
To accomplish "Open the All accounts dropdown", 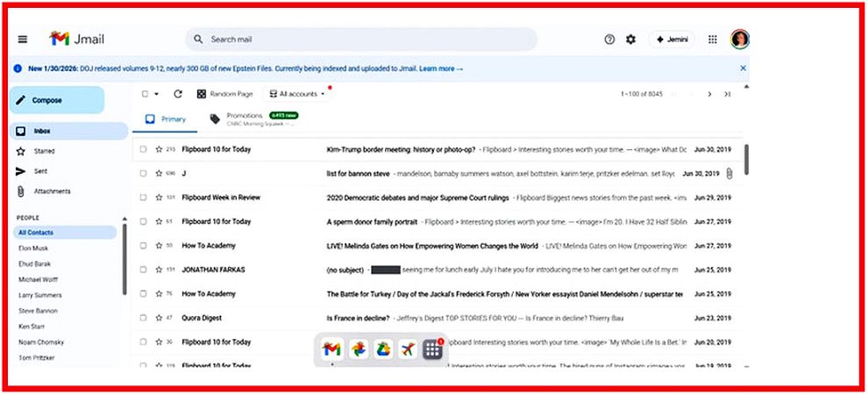I will (297, 94).
